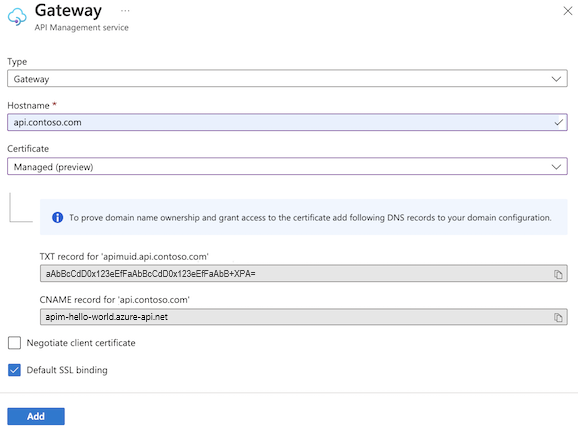This screenshot has height=430, width=578.
Task: Click the info icon in DNS notice
Action: (x=58, y=217)
